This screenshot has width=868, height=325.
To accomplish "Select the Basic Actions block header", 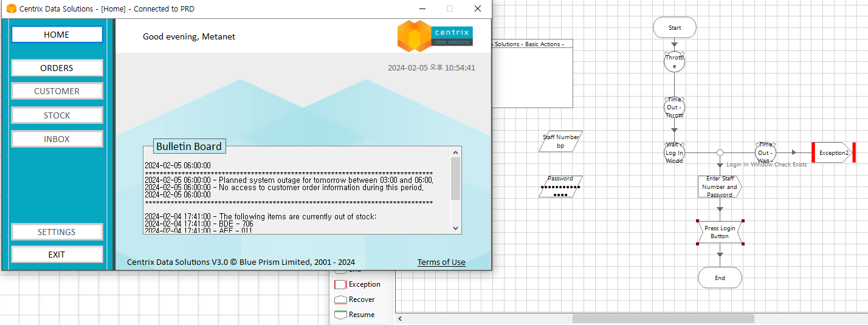I will tap(532, 44).
